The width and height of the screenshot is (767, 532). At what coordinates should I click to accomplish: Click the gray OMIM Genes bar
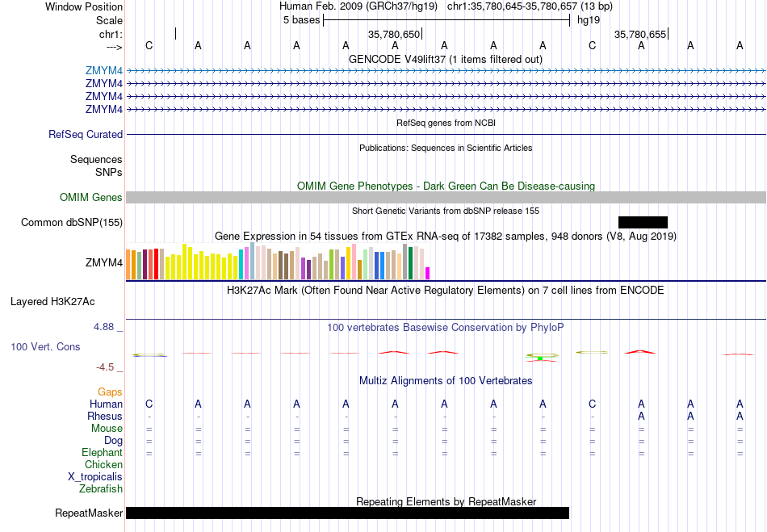click(446, 198)
